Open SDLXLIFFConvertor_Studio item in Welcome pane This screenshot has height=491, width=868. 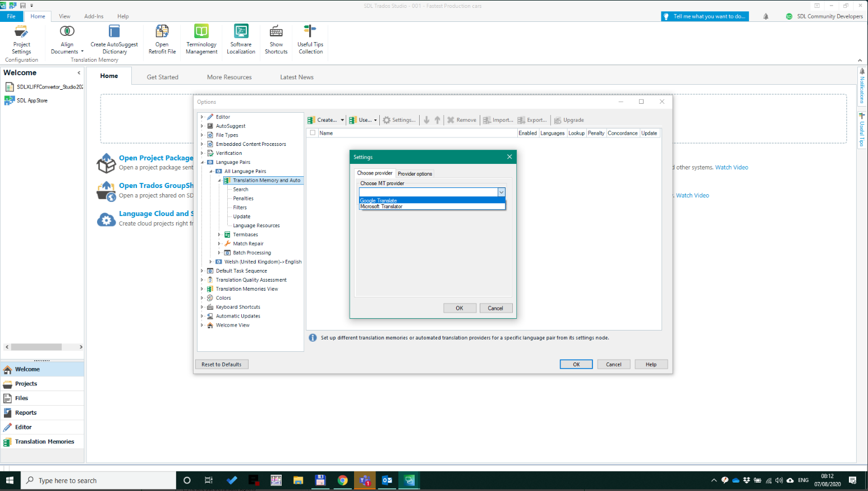[44, 87]
